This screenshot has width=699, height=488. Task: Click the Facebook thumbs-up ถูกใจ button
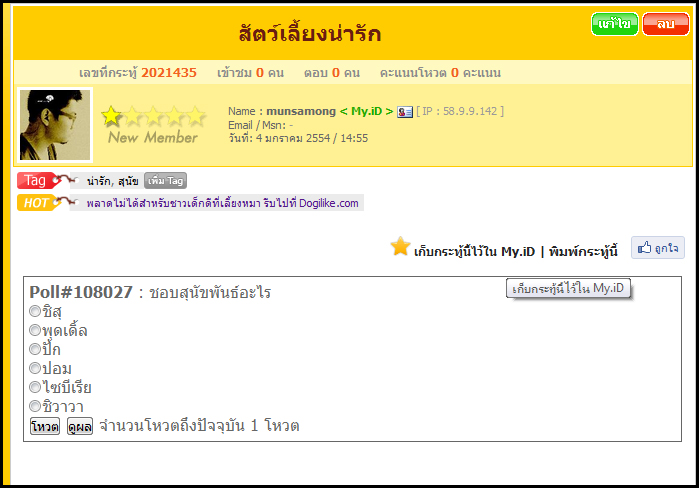coord(657,248)
